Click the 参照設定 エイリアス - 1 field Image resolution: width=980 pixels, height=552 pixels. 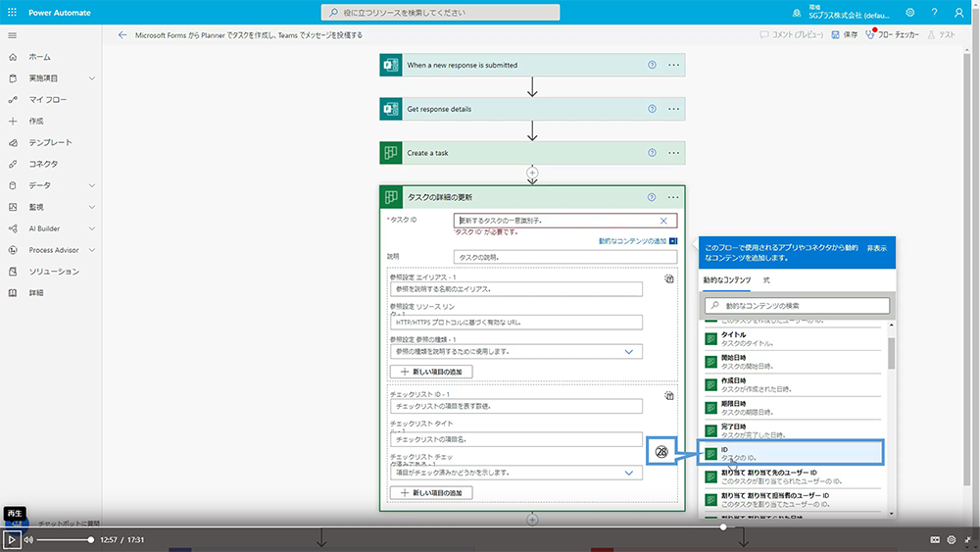pyautogui.click(x=516, y=289)
